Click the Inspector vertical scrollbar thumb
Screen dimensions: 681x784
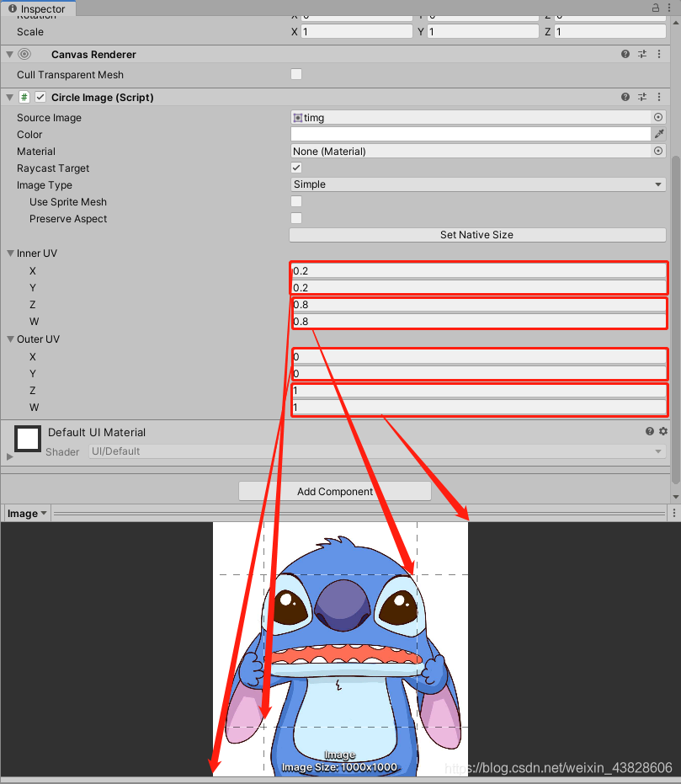point(675,320)
